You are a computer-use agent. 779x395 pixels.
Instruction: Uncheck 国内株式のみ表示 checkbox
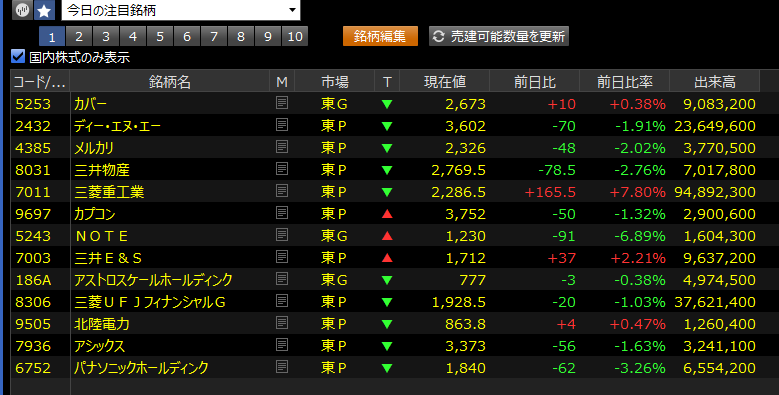tap(18, 57)
